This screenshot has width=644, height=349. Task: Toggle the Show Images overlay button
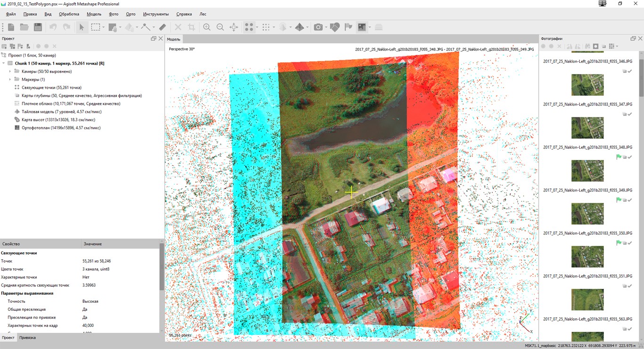click(362, 27)
